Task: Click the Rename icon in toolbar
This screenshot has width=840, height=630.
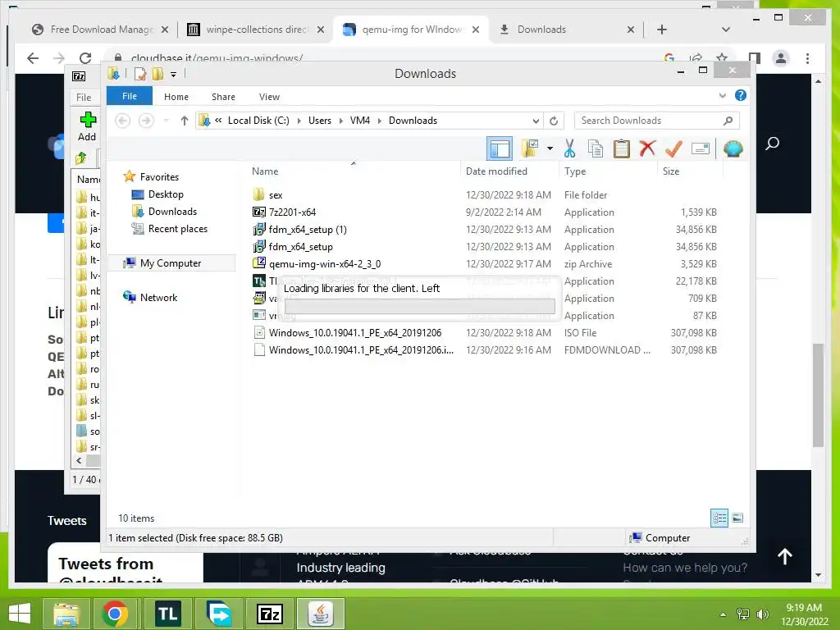Action: [701, 148]
